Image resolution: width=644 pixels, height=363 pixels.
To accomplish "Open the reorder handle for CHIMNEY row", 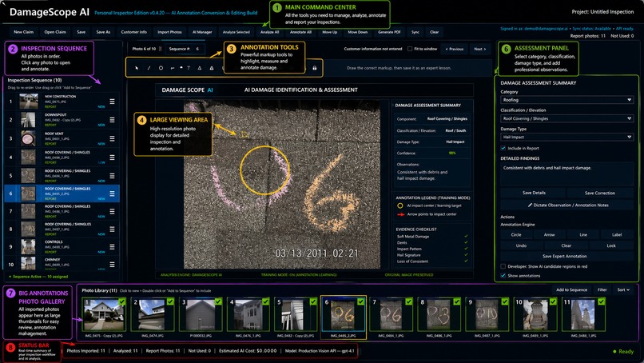I will point(112,265).
